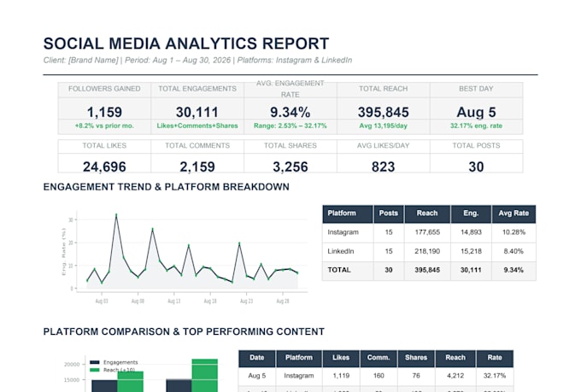This screenshot has width=581, height=392.
Task: Click the Aug 28 axis label on the chart
Action: [282, 301]
